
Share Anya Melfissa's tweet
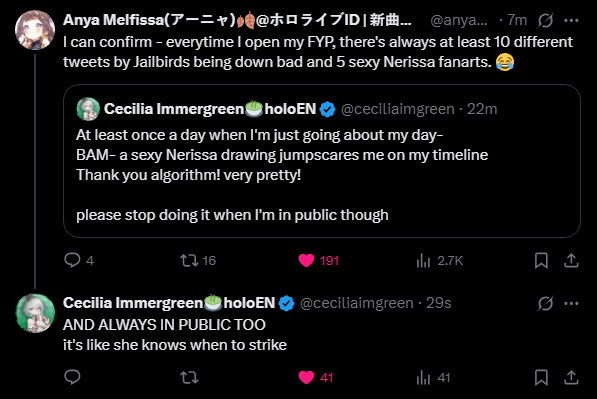[x=571, y=261]
